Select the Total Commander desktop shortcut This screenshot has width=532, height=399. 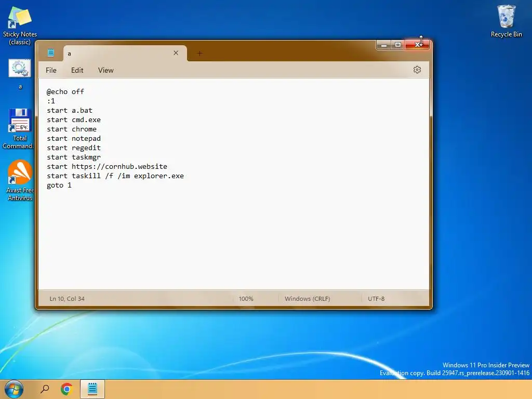[x=19, y=129]
